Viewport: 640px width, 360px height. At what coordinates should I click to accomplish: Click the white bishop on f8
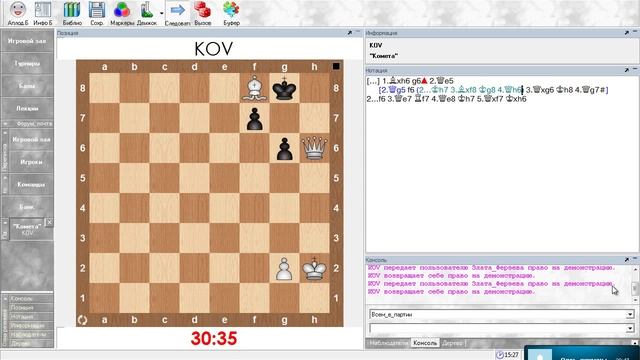click(254, 88)
